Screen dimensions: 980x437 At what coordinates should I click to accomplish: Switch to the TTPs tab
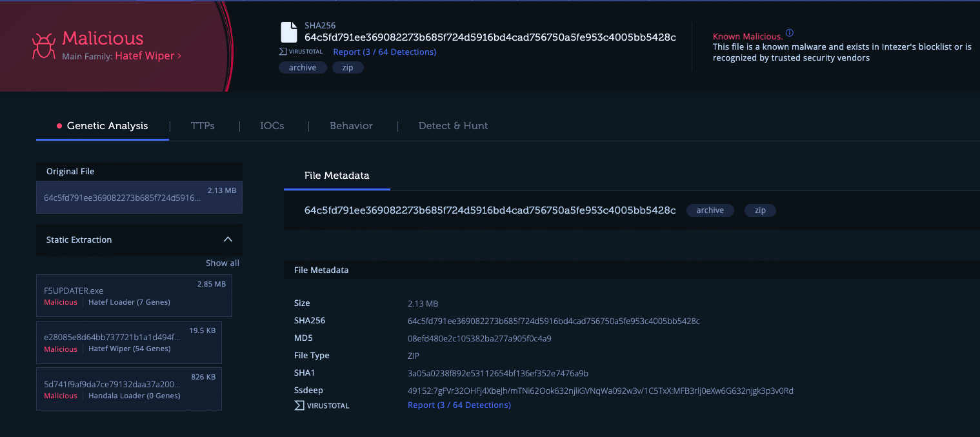pos(203,126)
